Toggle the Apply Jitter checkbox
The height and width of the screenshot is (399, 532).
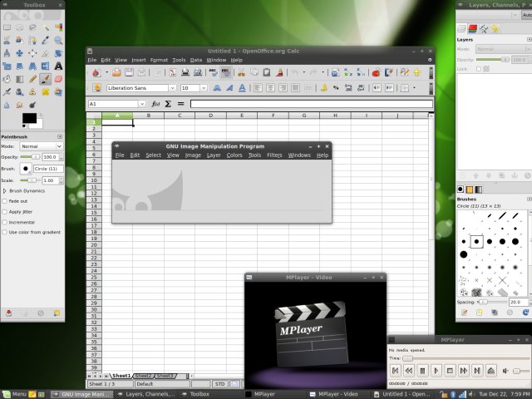5,212
